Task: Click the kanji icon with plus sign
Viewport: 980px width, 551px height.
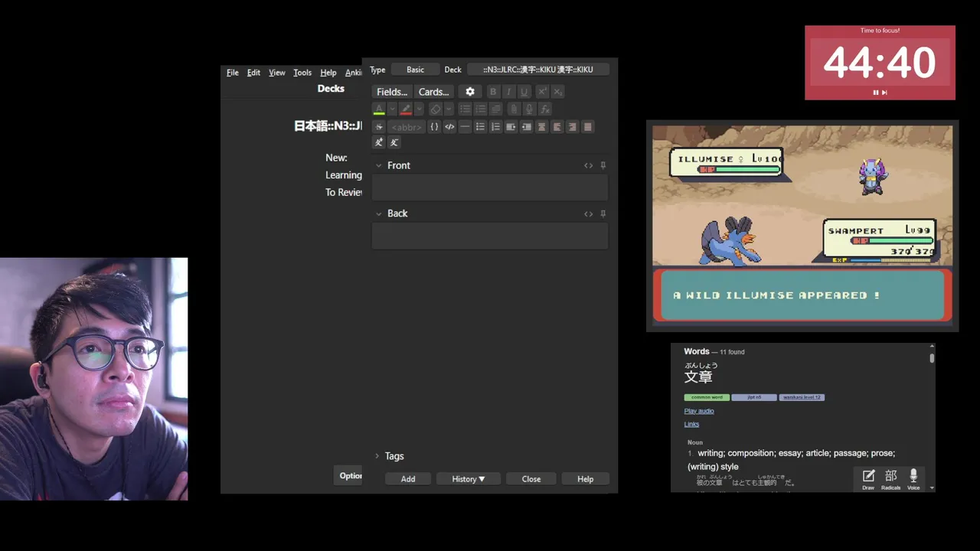Action: (x=378, y=142)
